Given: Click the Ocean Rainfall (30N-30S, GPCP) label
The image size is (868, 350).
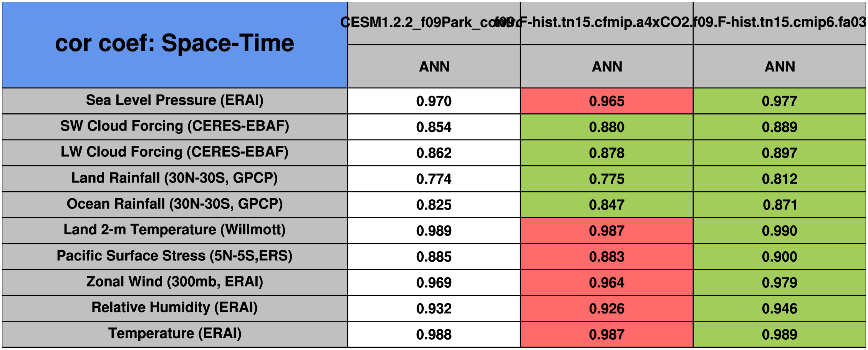Looking at the screenshot, I should click(x=174, y=204).
